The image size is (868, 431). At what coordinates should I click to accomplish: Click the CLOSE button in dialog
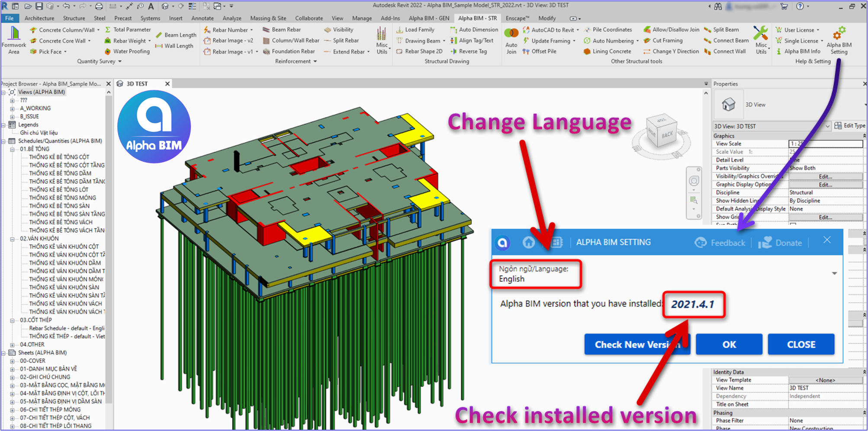point(801,345)
